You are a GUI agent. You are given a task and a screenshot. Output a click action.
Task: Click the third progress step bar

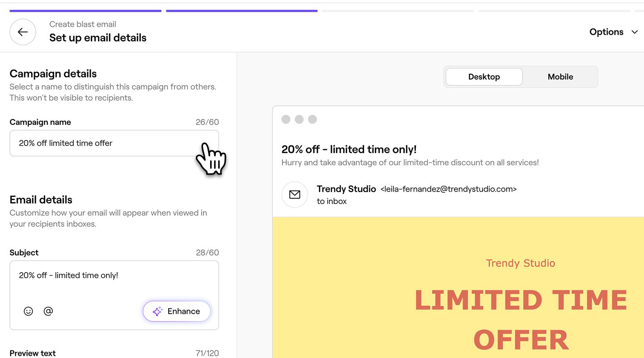click(398, 11)
